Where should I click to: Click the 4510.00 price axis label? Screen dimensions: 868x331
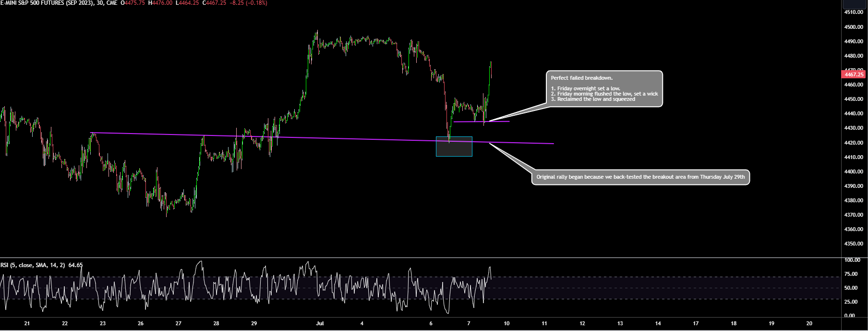tap(854, 12)
